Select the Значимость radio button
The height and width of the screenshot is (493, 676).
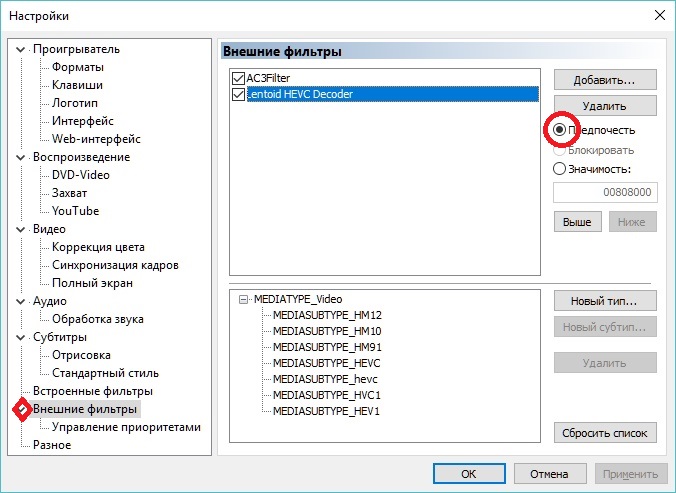(x=559, y=169)
